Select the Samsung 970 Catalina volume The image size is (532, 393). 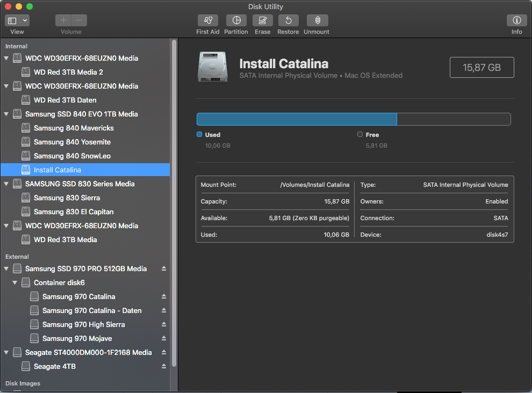[85, 296]
